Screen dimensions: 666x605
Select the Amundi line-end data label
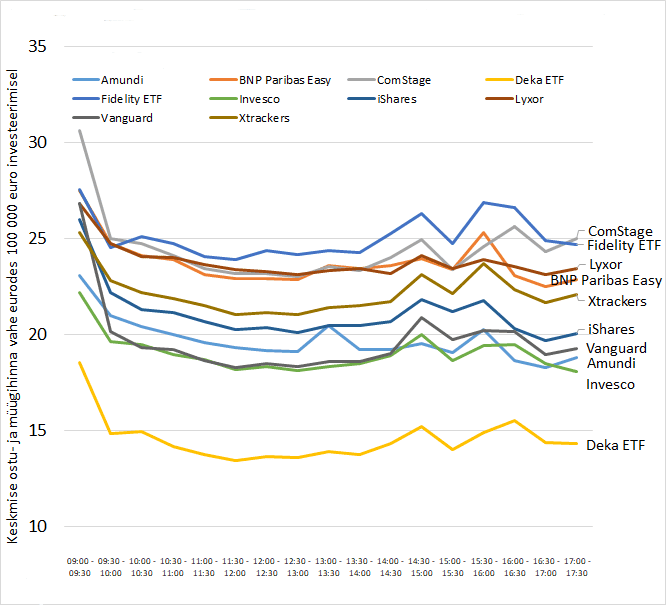611,363
